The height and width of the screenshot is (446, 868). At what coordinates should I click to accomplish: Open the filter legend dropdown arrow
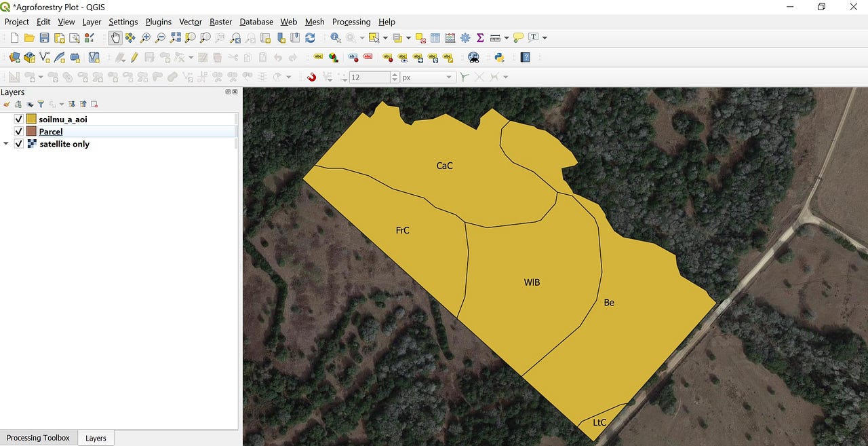[x=61, y=104]
